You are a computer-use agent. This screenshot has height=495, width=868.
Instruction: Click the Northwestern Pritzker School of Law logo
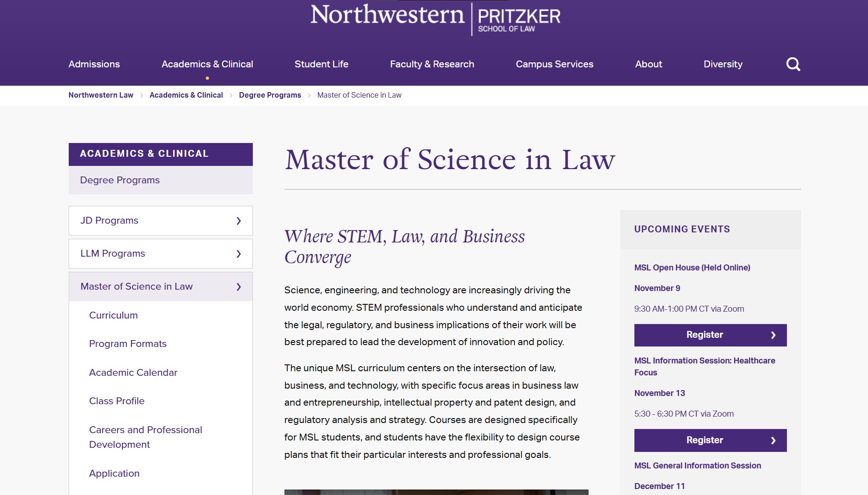click(435, 19)
